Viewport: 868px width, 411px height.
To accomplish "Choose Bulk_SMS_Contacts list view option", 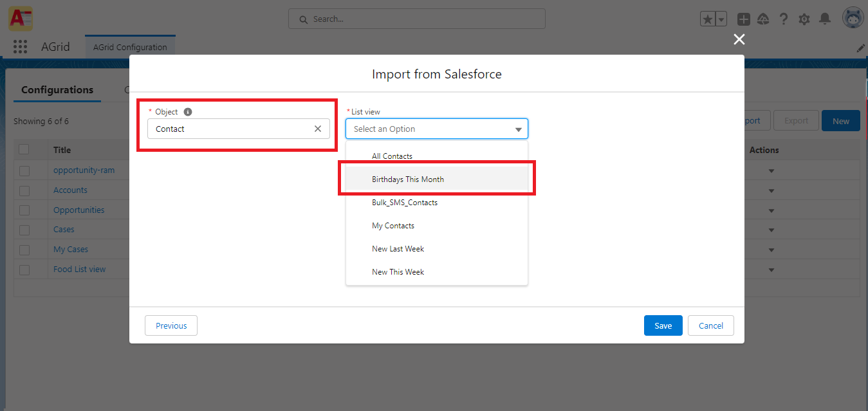I will coord(437,203).
